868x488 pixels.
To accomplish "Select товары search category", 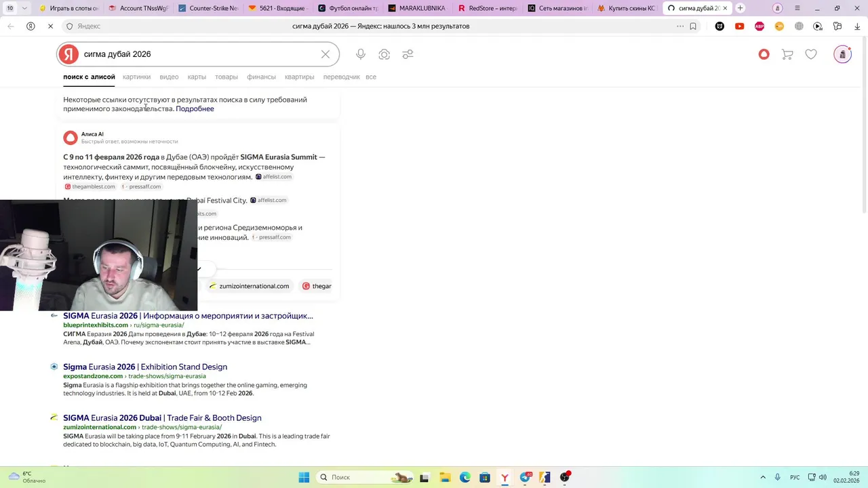I will click(226, 77).
